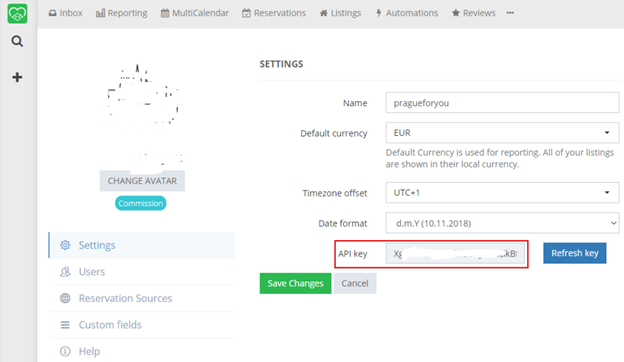This screenshot has height=362, width=624.
Task: Open the Reviews section
Action: click(474, 13)
